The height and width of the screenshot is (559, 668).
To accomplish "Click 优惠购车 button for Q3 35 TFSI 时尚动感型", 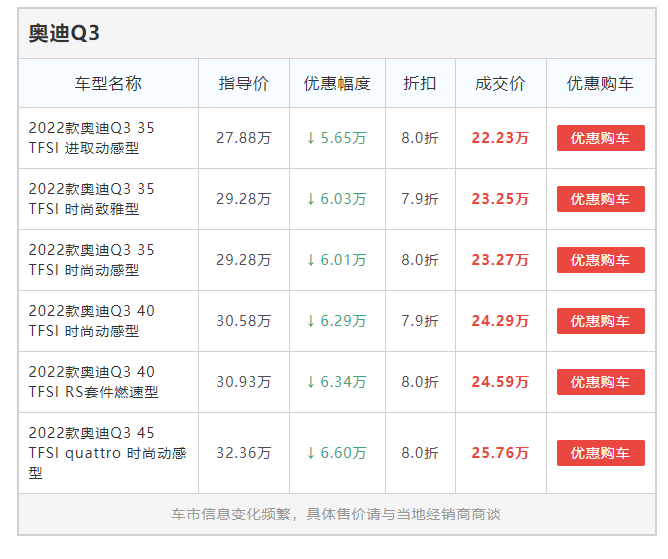I will [x=601, y=260].
